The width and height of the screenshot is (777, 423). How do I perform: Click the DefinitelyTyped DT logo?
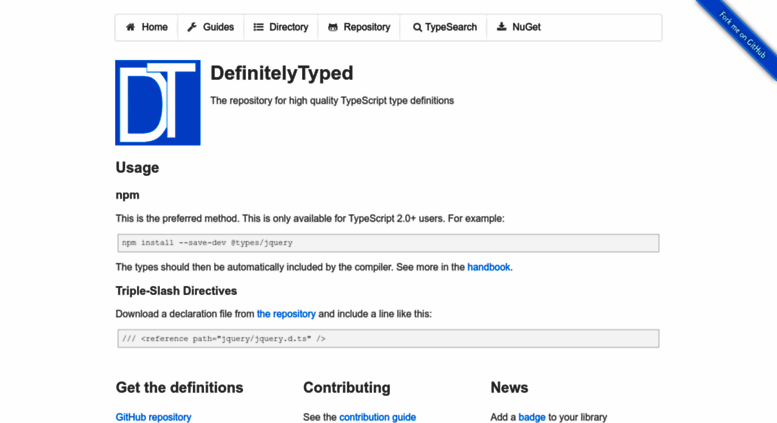click(158, 103)
